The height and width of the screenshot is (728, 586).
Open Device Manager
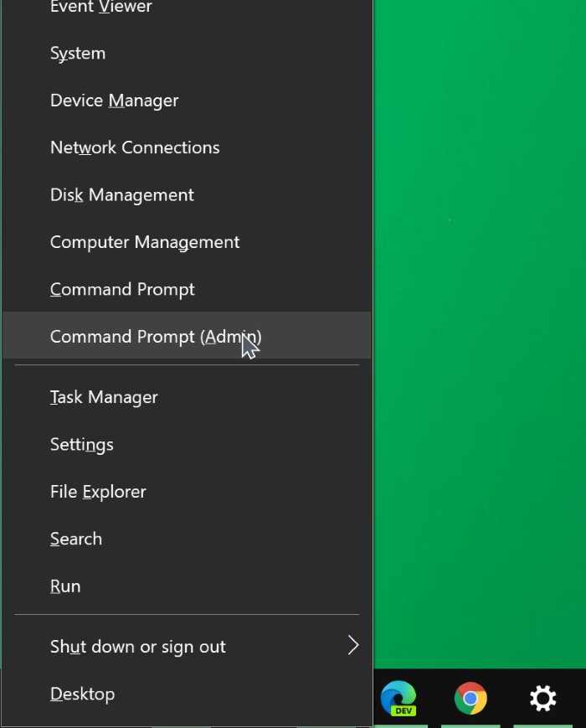(x=187, y=101)
